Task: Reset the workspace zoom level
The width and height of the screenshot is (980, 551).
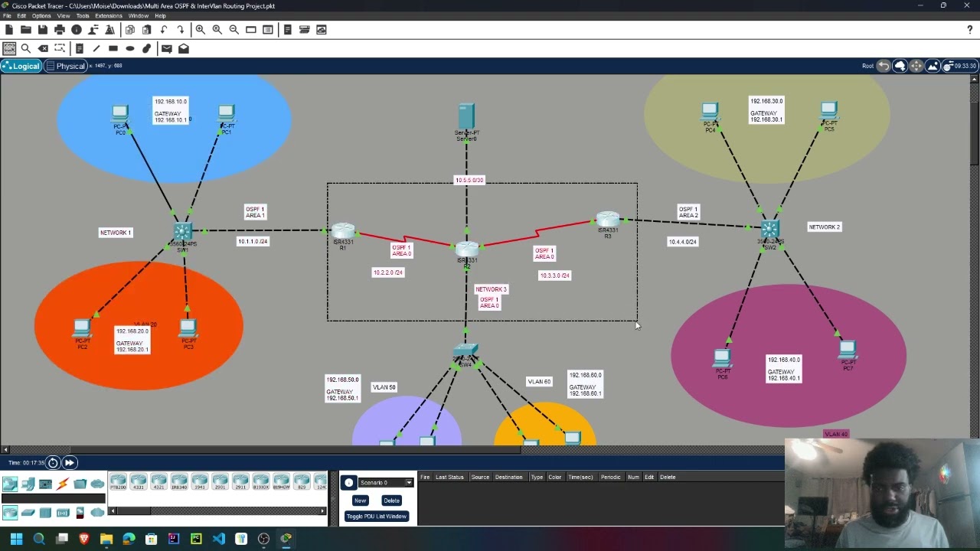Action: click(217, 30)
